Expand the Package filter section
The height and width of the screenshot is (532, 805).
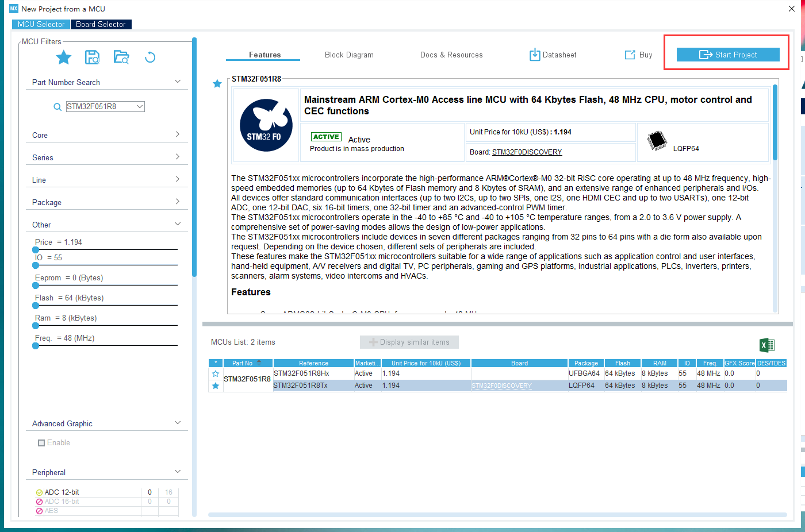178,202
